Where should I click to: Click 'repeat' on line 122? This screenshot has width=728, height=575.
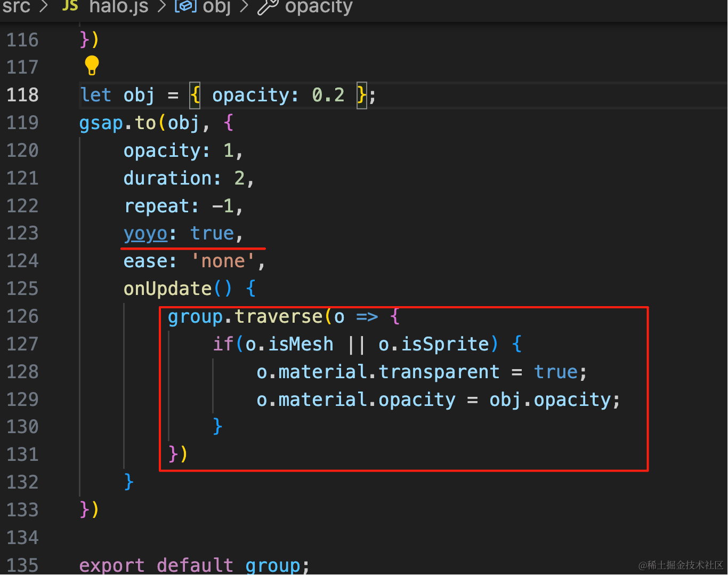pyautogui.click(x=157, y=206)
